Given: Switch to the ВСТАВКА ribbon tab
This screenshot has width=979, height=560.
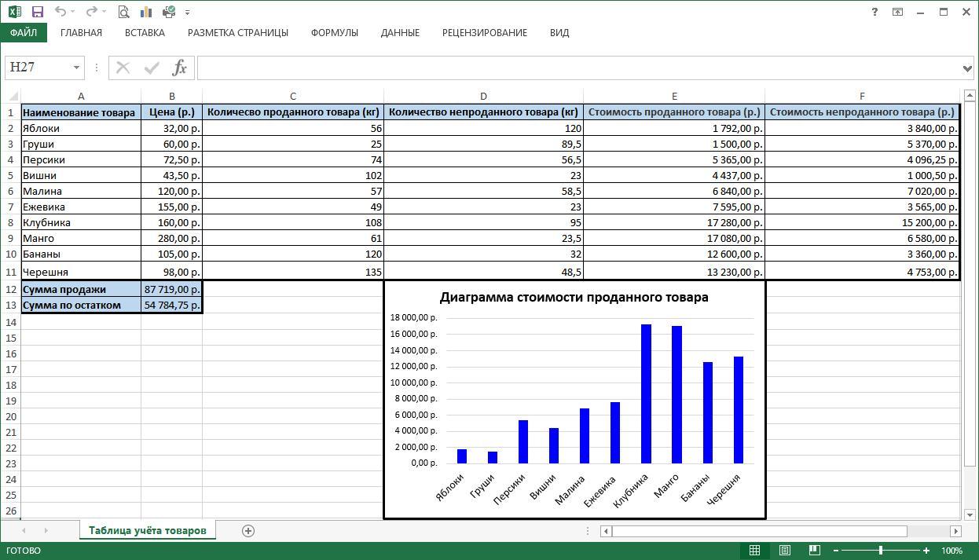Looking at the screenshot, I should (145, 33).
